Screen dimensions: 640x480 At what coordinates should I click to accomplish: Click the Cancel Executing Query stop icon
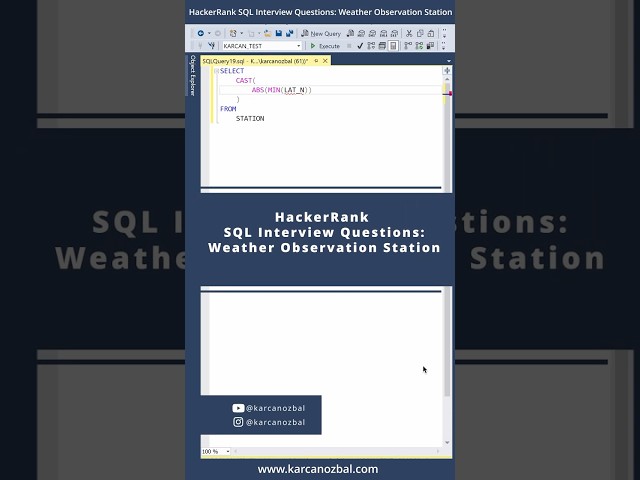pyautogui.click(x=349, y=46)
